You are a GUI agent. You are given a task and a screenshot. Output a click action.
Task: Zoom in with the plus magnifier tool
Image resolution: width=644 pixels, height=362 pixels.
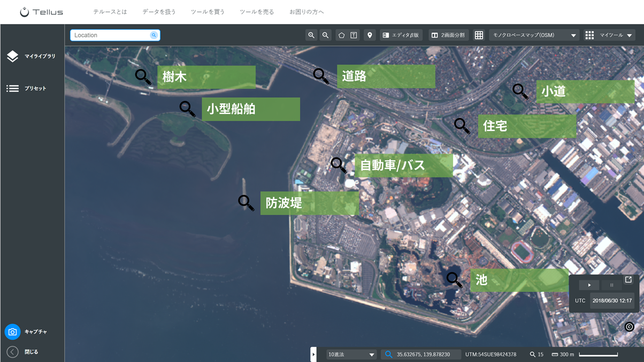(311, 35)
